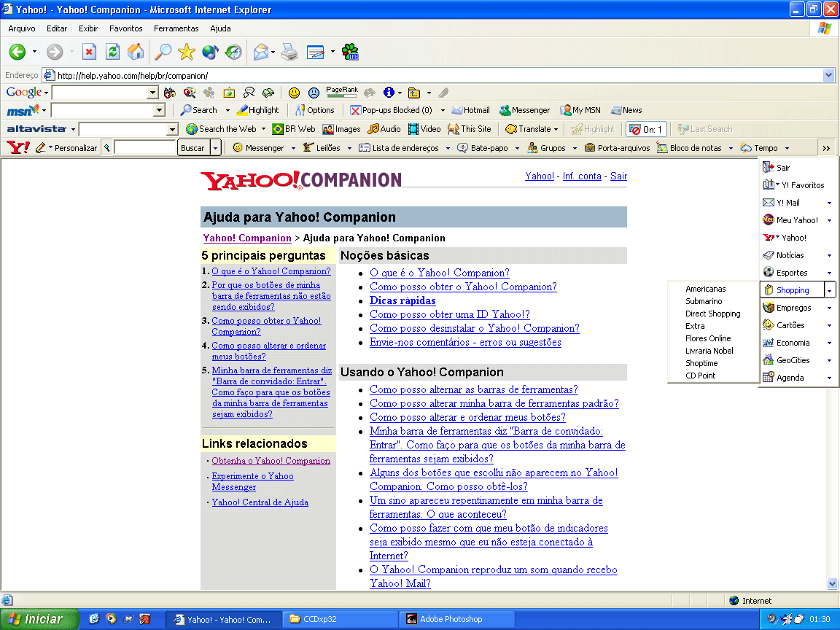
Task: Print the page with the printer icon
Action: (289, 52)
